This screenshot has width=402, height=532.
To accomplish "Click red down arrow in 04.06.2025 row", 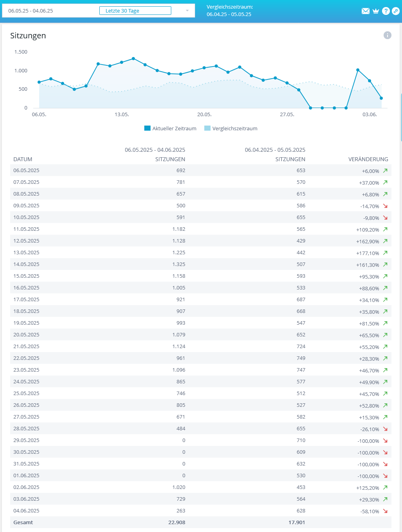I will click(x=385, y=511).
